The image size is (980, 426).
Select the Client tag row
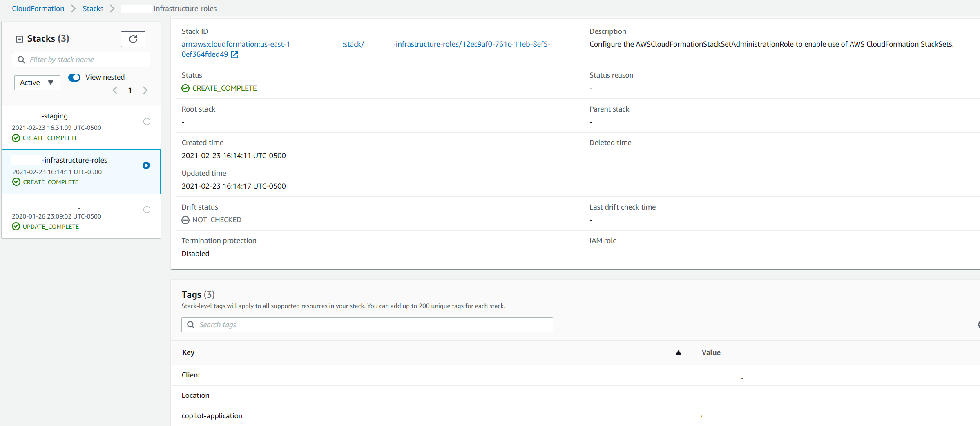point(576,375)
